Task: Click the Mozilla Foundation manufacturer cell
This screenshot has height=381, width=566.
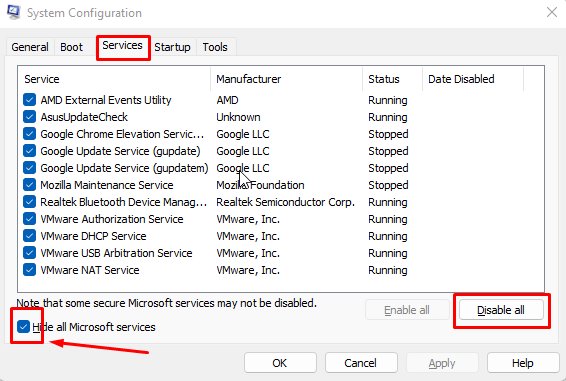Action: click(x=260, y=185)
